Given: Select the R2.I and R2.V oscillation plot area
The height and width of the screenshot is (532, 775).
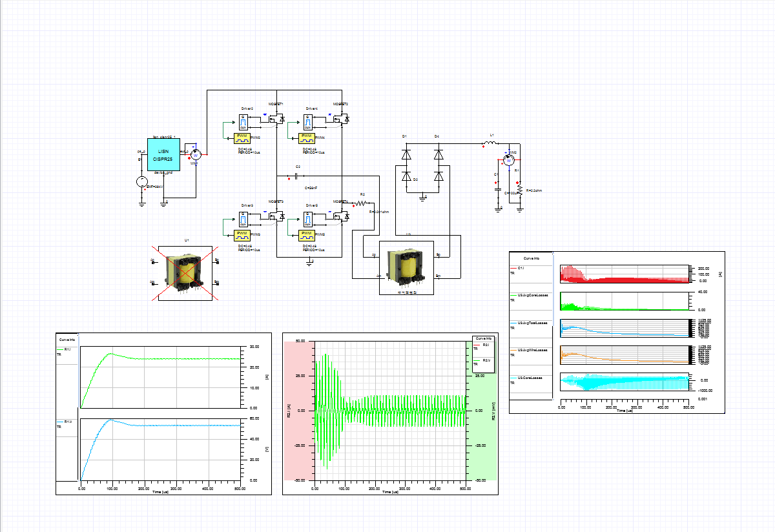Looking at the screenshot, I should pos(390,411).
